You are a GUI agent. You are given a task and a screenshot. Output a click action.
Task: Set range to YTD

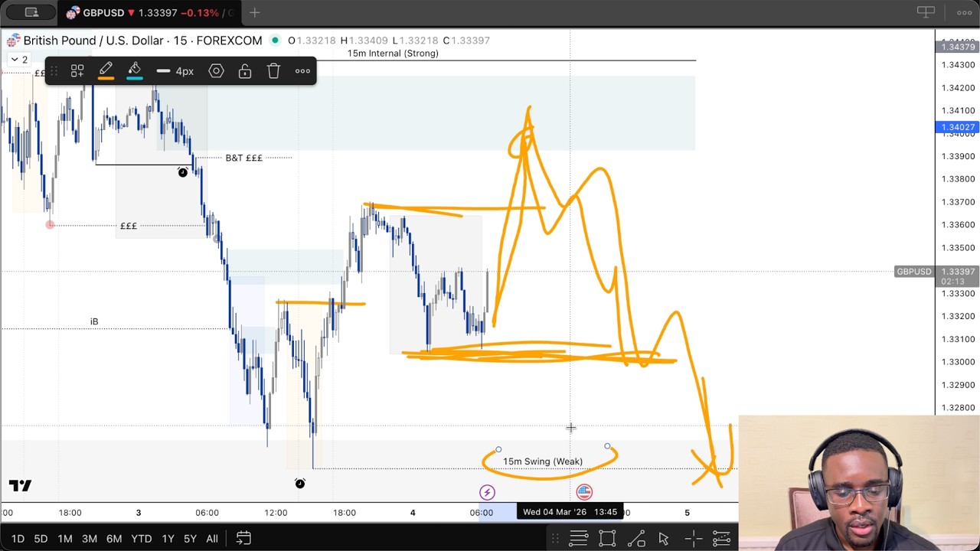[141, 539]
